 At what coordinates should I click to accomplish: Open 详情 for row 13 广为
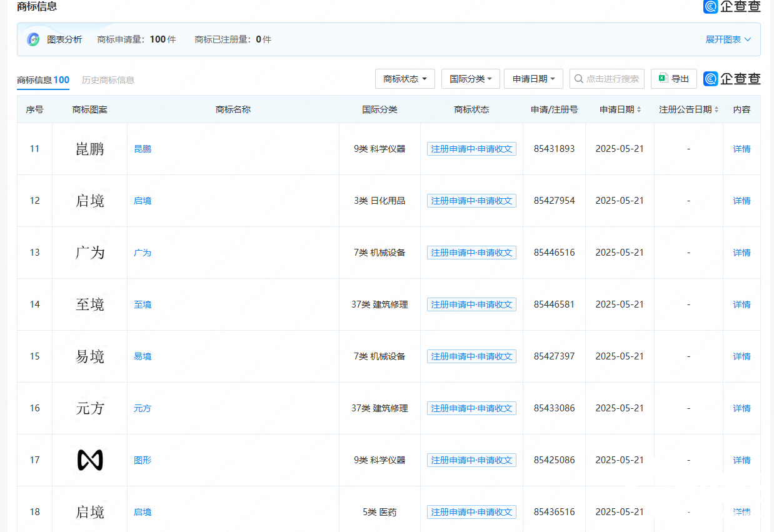[741, 253]
